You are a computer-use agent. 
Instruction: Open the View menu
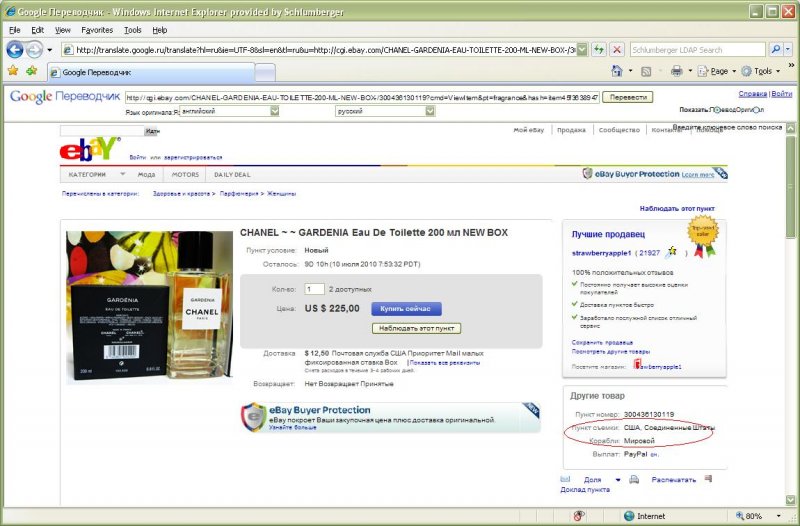(63, 30)
